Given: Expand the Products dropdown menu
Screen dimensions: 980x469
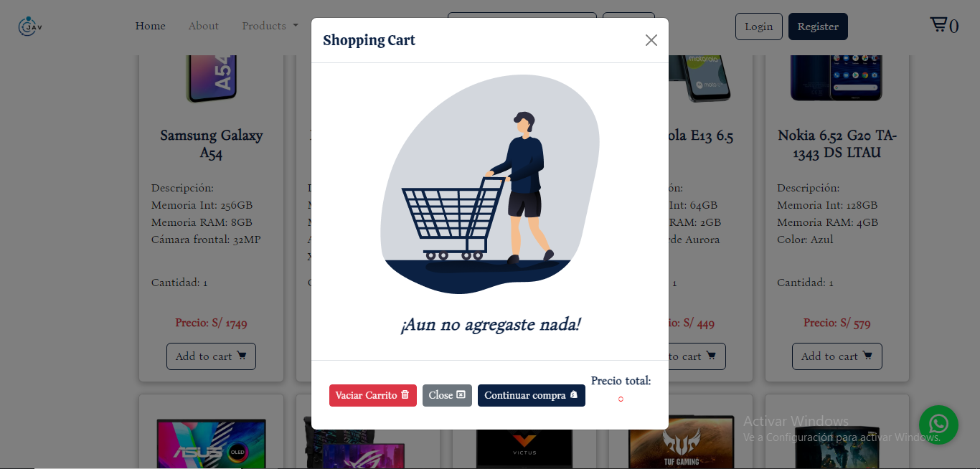Looking at the screenshot, I should click(x=270, y=26).
